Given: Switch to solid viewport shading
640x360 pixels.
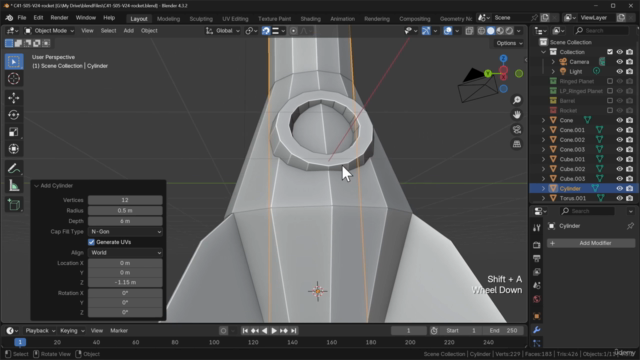Looking at the screenshot, I should pyautogui.click(x=491, y=31).
